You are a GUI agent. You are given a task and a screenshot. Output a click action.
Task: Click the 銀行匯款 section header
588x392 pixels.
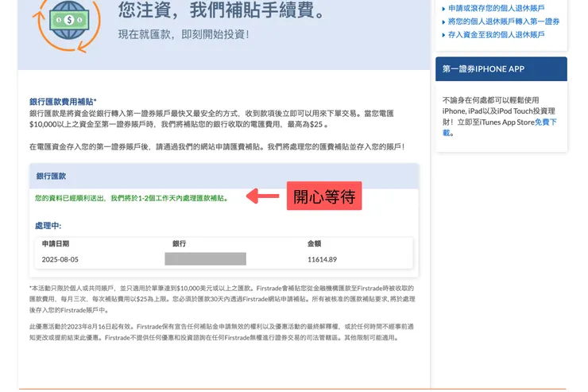pos(224,176)
